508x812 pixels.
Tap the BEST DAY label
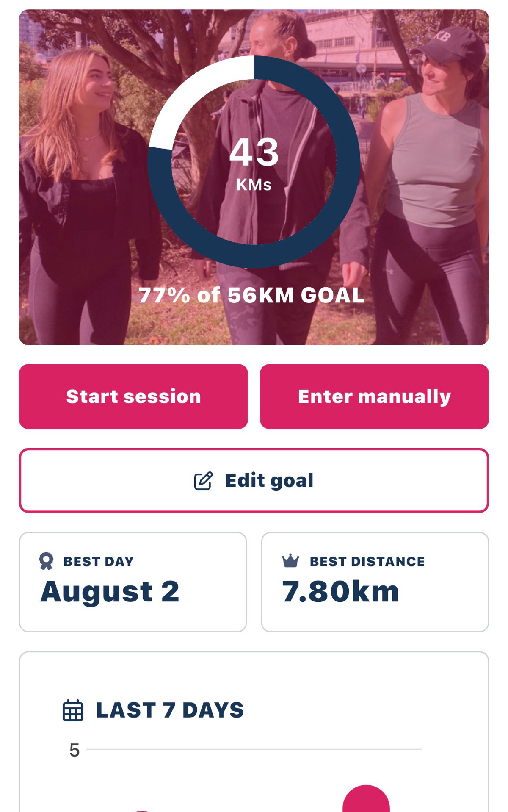click(99, 562)
